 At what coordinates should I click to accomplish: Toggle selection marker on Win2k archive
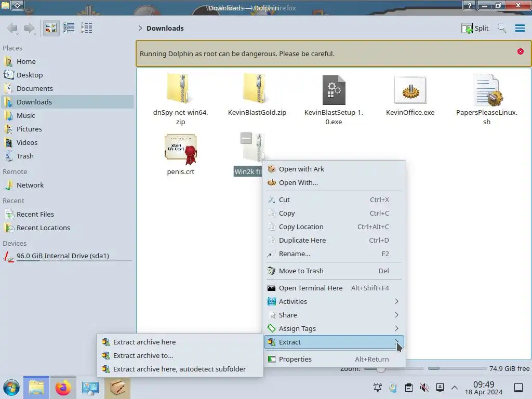246,138
